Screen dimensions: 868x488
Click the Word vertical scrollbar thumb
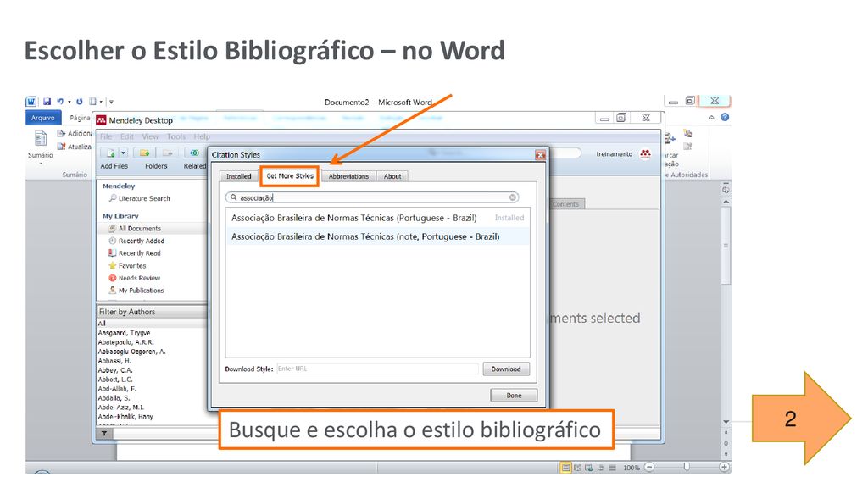click(x=726, y=245)
